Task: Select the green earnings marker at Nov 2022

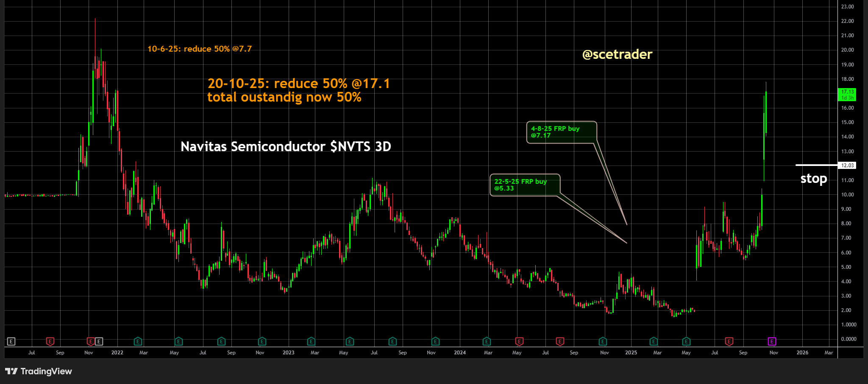Action: tap(262, 341)
